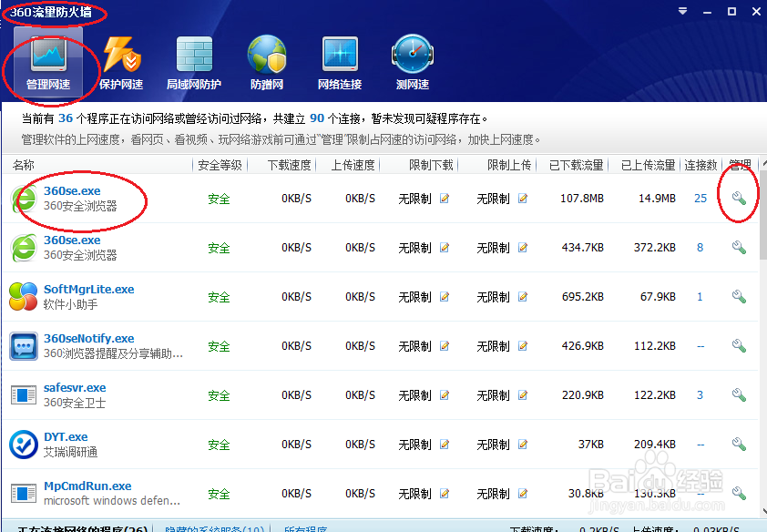Click wrench manage icon for 360se.exe with 25 connections

(x=739, y=198)
